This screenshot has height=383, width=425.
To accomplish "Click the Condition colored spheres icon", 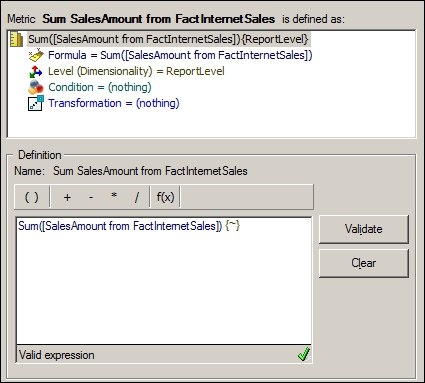I will point(36,87).
